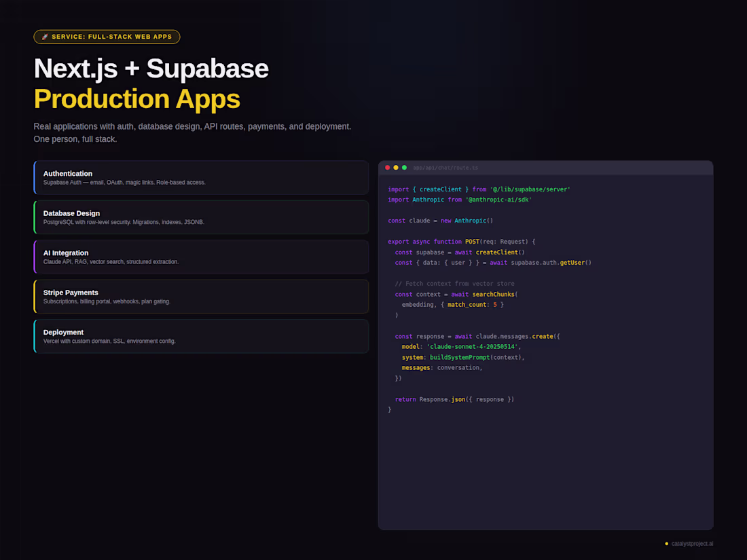Click the red window dot in code panel
This screenshot has width=747, height=560.
pos(387,168)
